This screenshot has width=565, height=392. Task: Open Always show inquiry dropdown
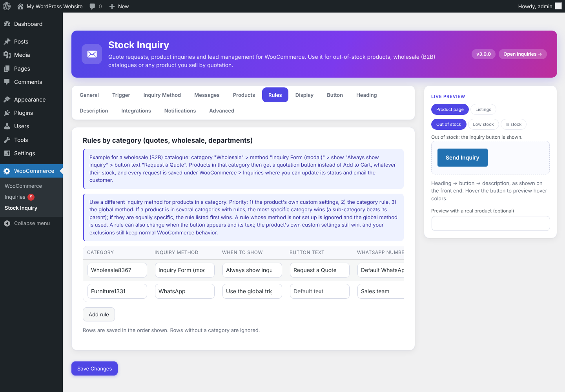(x=252, y=270)
